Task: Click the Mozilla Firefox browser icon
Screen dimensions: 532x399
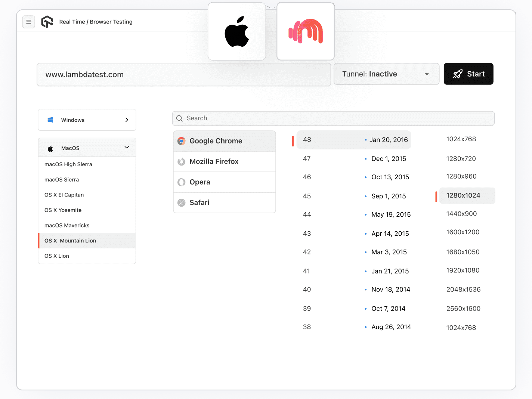Action: point(182,161)
